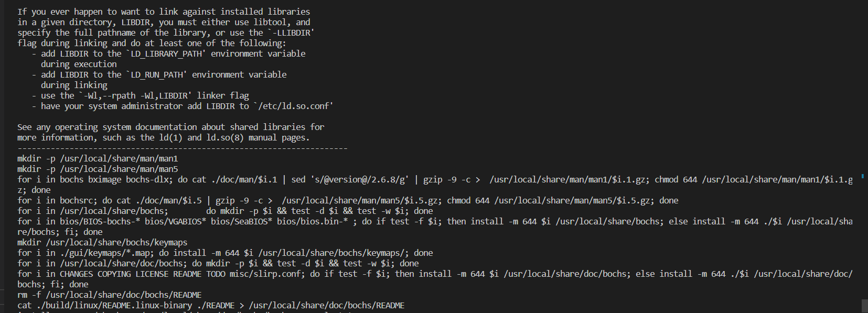Open /usr/local/share/man/man5 path in mkdir line
This screenshot has width=868, height=313.
pos(119,169)
